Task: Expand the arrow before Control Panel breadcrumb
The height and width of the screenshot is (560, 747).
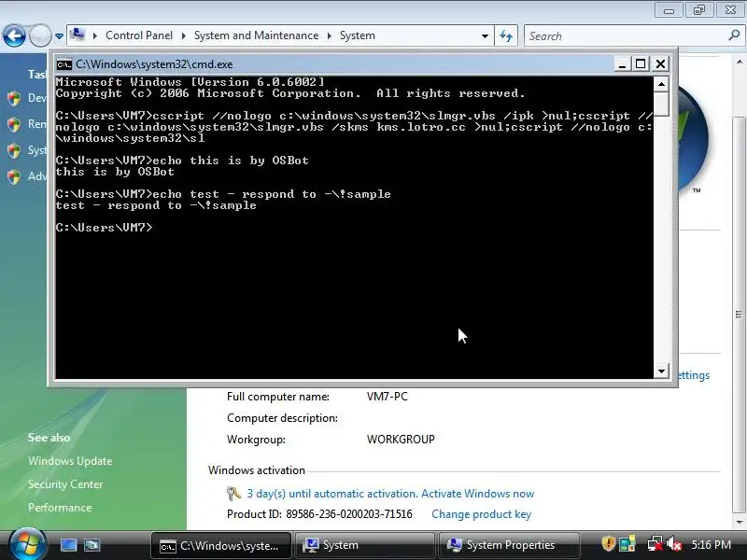Action: [x=95, y=35]
